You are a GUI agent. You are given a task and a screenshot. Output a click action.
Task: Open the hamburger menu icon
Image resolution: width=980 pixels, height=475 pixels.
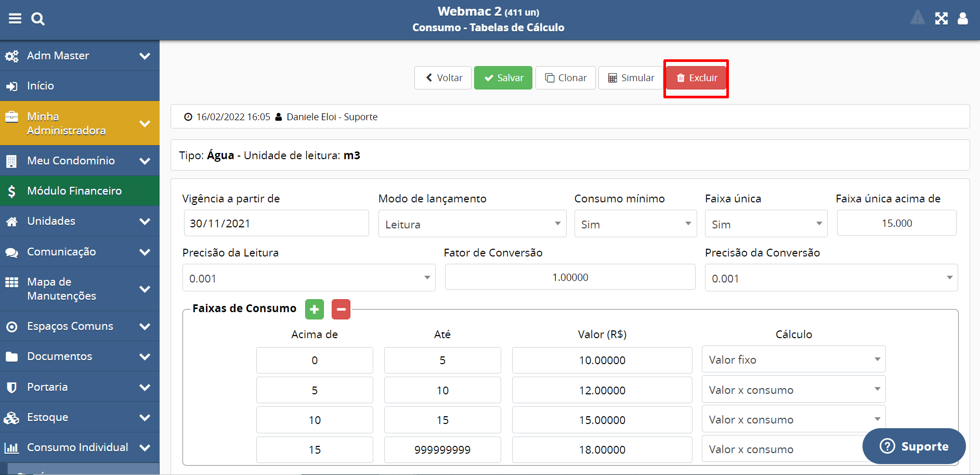tap(15, 19)
